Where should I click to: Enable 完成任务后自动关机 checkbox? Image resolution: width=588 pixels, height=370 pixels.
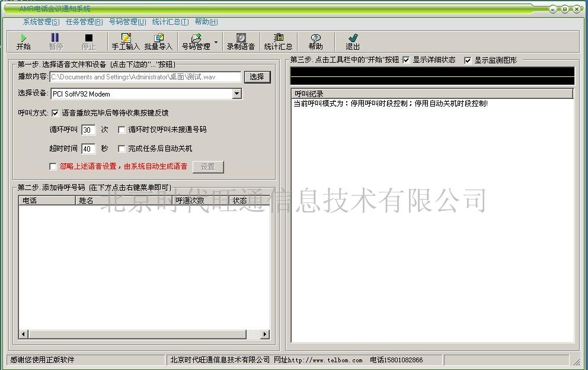(x=122, y=149)
